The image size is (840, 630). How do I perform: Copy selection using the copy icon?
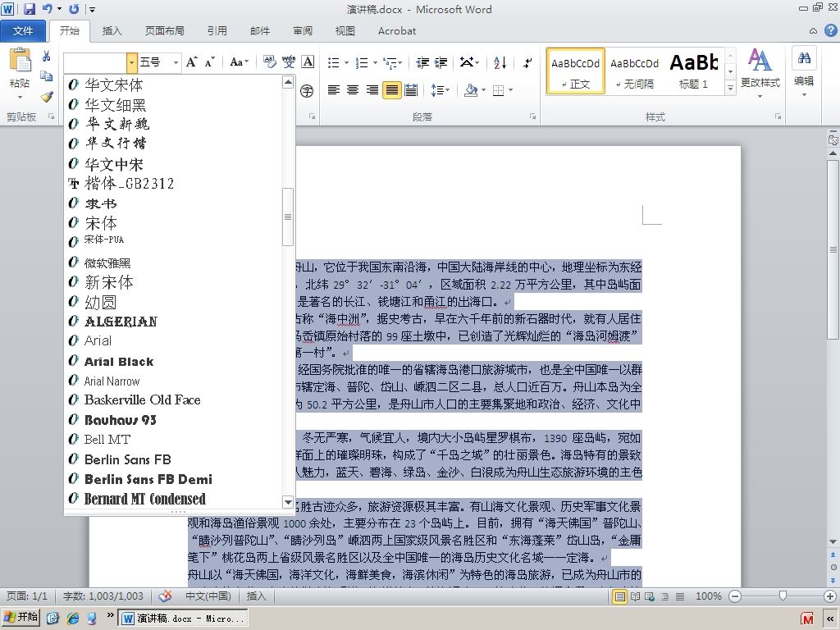pos(47,76)
